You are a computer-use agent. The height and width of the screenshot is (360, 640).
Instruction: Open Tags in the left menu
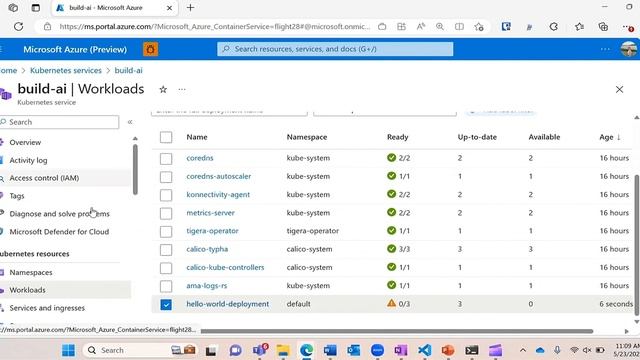click(x=17, y=196)
